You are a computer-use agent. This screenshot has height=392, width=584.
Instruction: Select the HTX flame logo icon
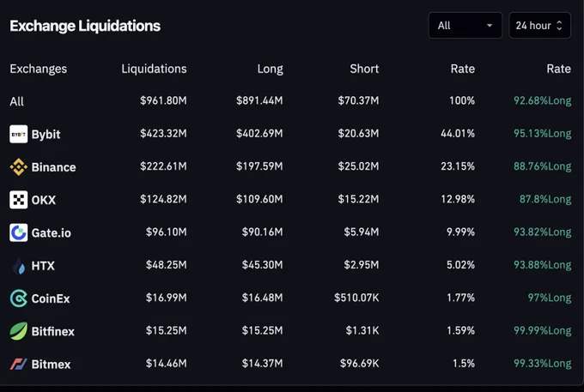[18, 266]
